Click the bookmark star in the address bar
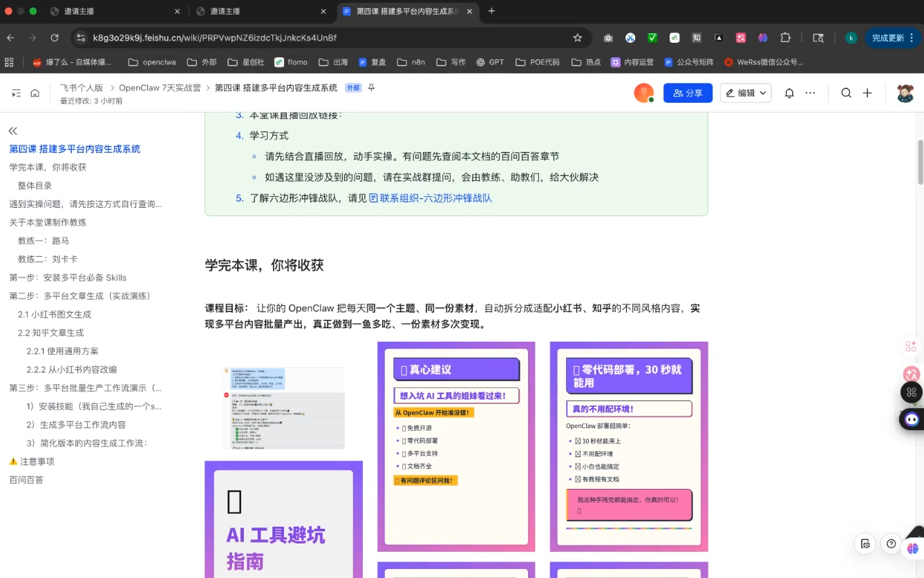 [577, 38]
